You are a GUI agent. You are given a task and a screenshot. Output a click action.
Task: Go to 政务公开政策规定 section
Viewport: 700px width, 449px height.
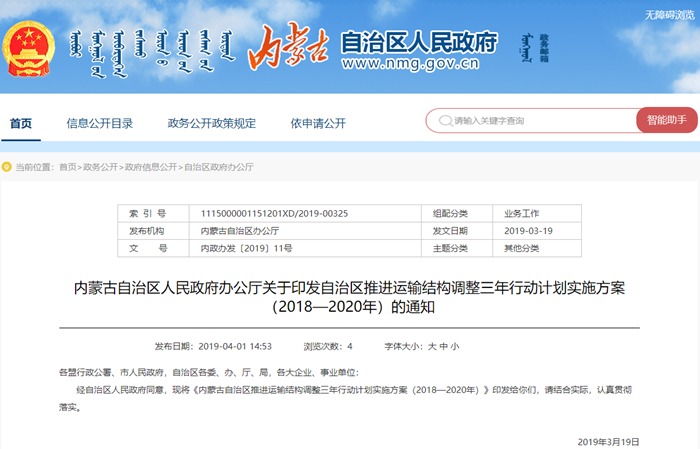pos(212,123)
